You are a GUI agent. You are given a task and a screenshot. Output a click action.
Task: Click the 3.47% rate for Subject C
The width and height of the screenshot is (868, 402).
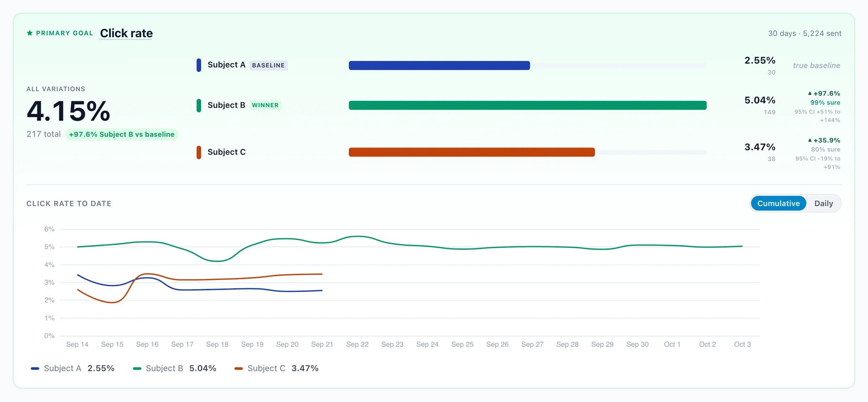point(760,147)
